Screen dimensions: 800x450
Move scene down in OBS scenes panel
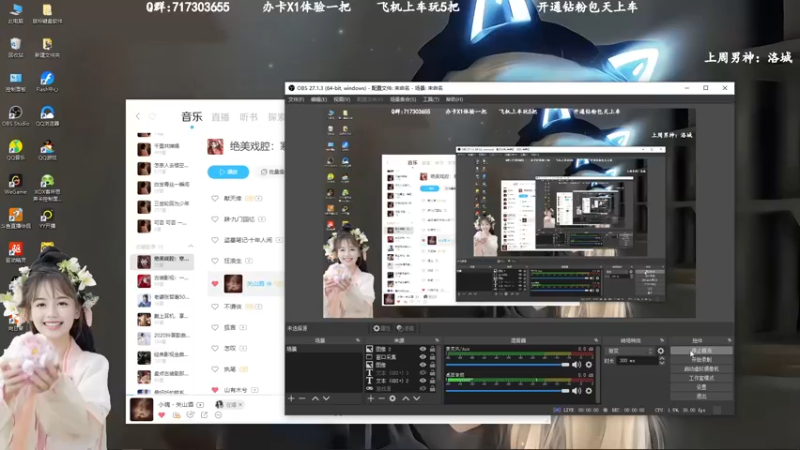click(327, 398)
